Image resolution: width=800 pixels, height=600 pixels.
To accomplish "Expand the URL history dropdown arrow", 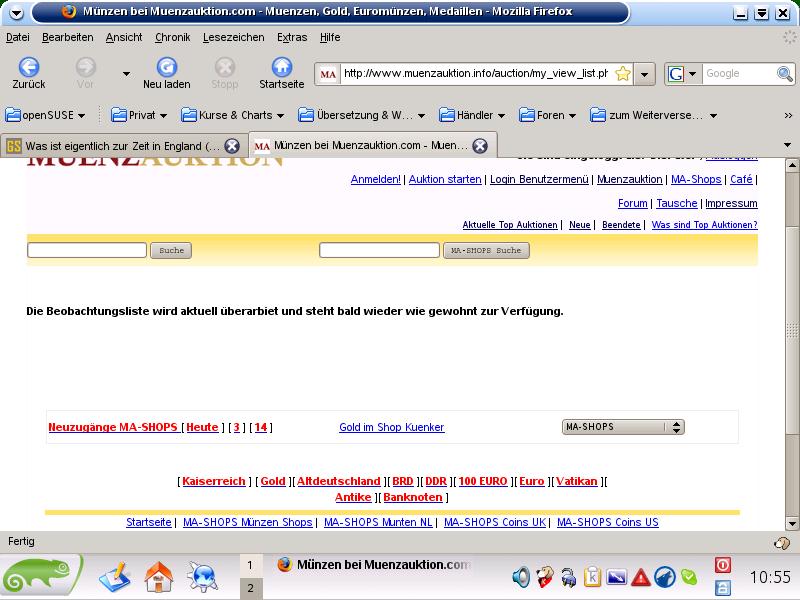I will 645,74.
